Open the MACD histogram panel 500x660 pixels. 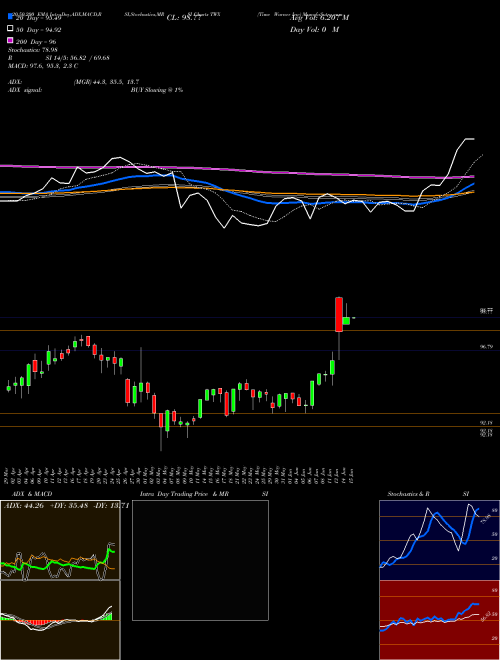tap(60, 620)
